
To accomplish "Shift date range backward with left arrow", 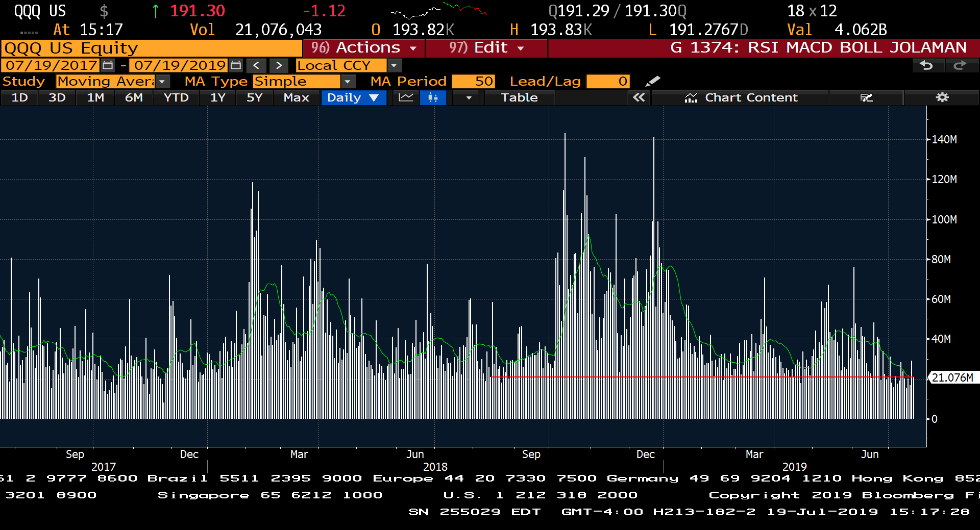I will pyautogui.click(x=256, y=65).
